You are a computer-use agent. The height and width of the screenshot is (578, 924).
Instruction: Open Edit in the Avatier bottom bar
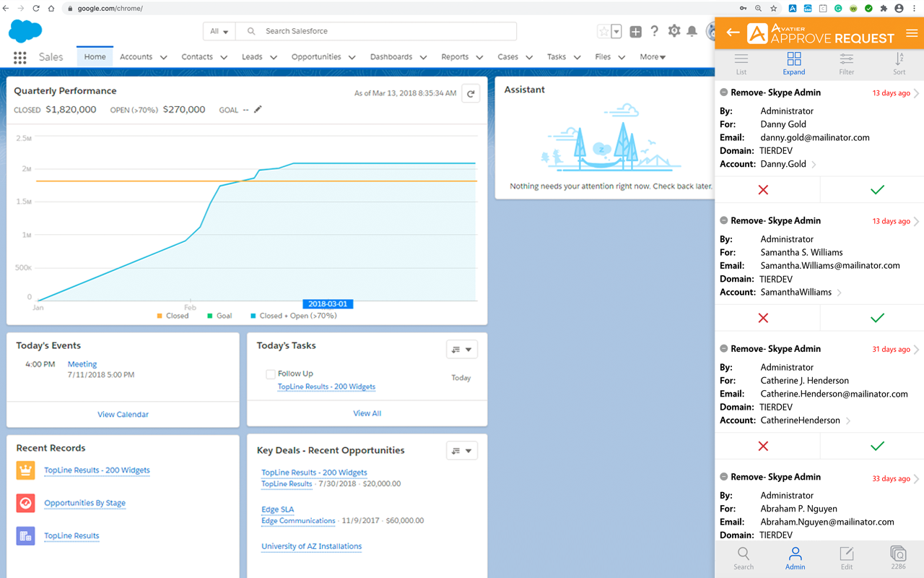[x=847, y=558]
